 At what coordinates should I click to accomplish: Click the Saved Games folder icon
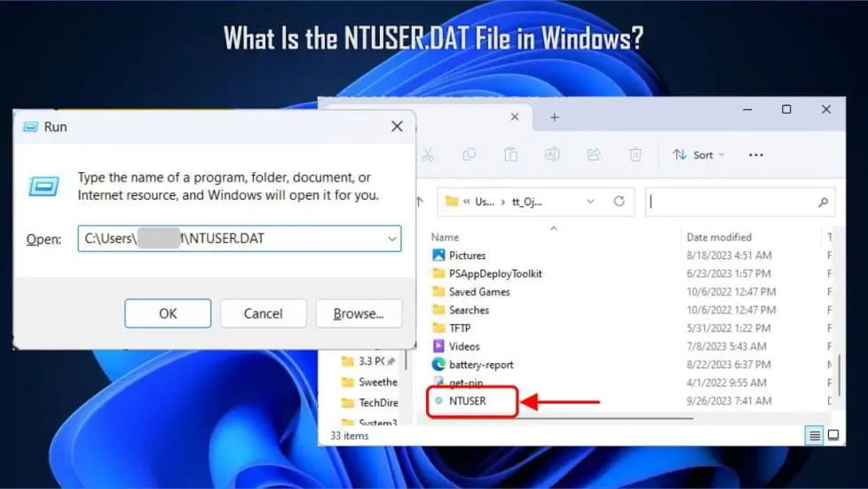tap(438, 291)
